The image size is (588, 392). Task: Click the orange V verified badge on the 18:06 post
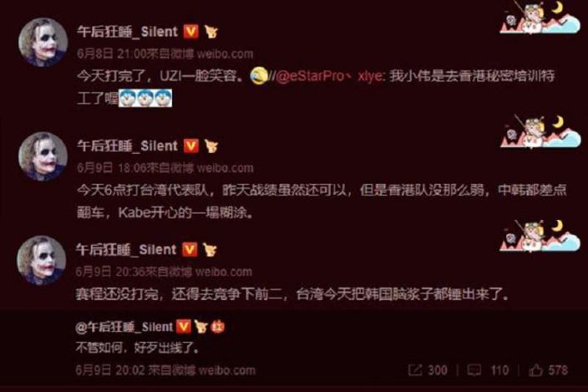click(191, 145)
